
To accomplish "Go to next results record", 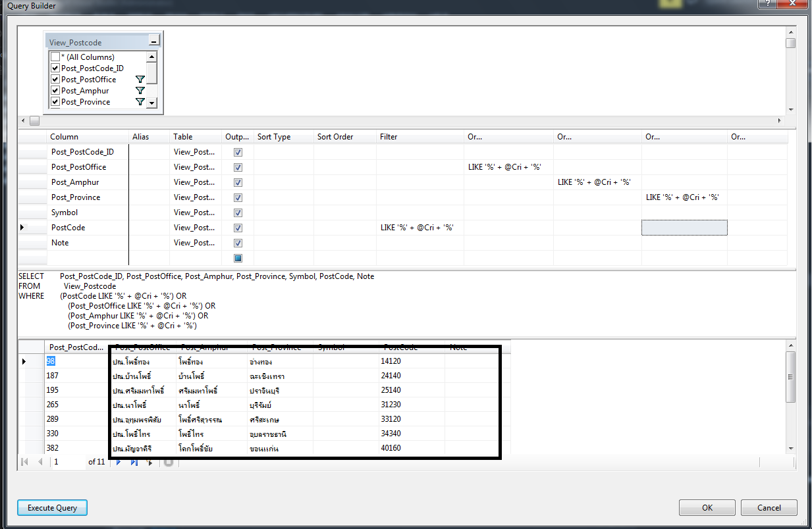I will [x=119, y=462].
